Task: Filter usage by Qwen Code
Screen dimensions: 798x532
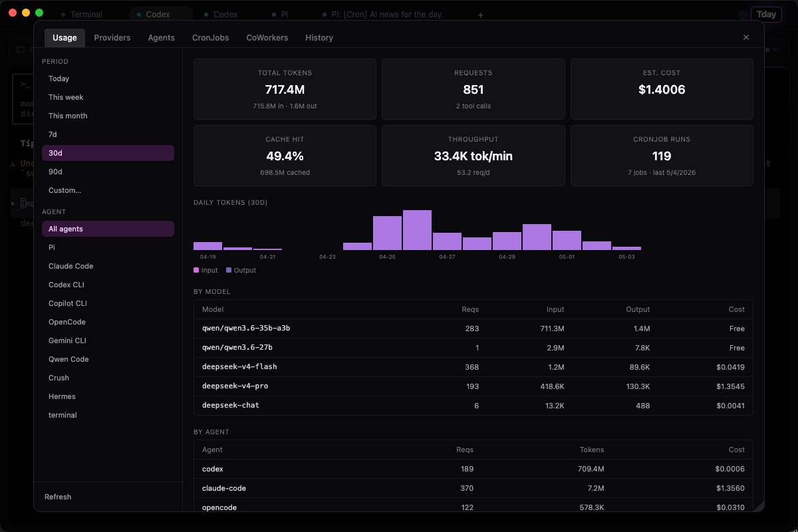Action: (x=108, y=359)
